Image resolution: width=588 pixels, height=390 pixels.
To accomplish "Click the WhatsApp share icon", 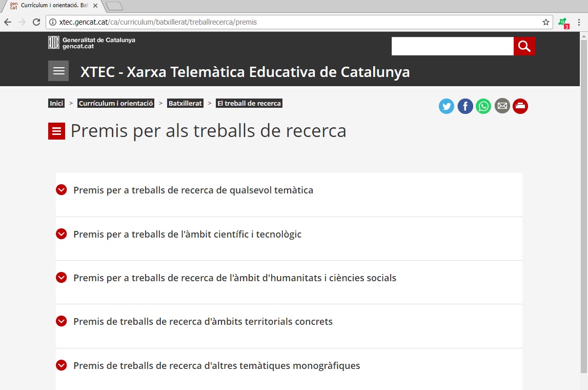I will click(483, 106).
